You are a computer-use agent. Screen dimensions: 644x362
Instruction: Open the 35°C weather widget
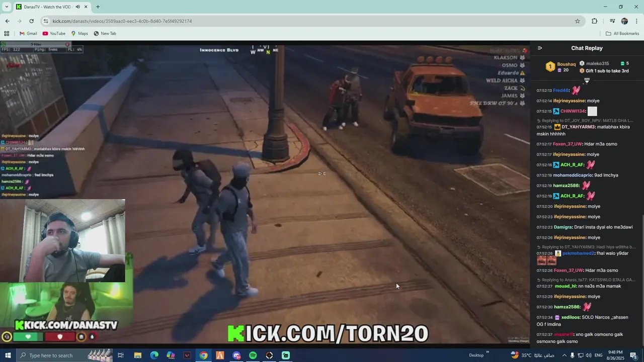532,355
